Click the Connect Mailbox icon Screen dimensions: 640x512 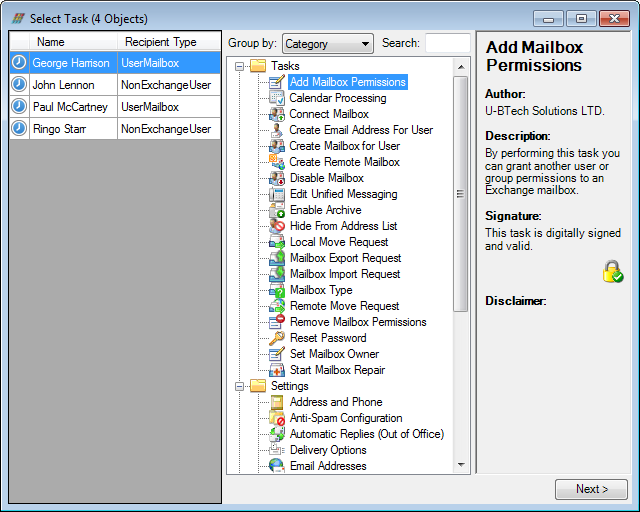pos(277,114)
